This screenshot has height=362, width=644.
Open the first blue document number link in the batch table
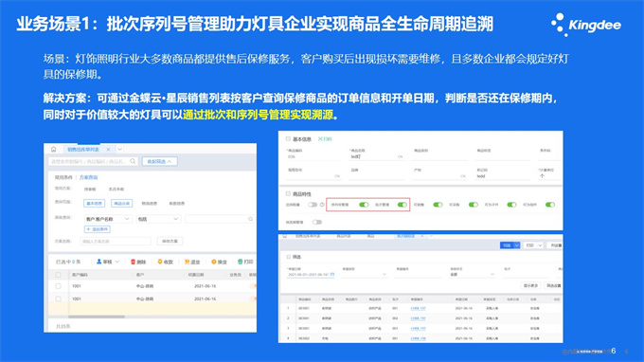pos(418,308)
